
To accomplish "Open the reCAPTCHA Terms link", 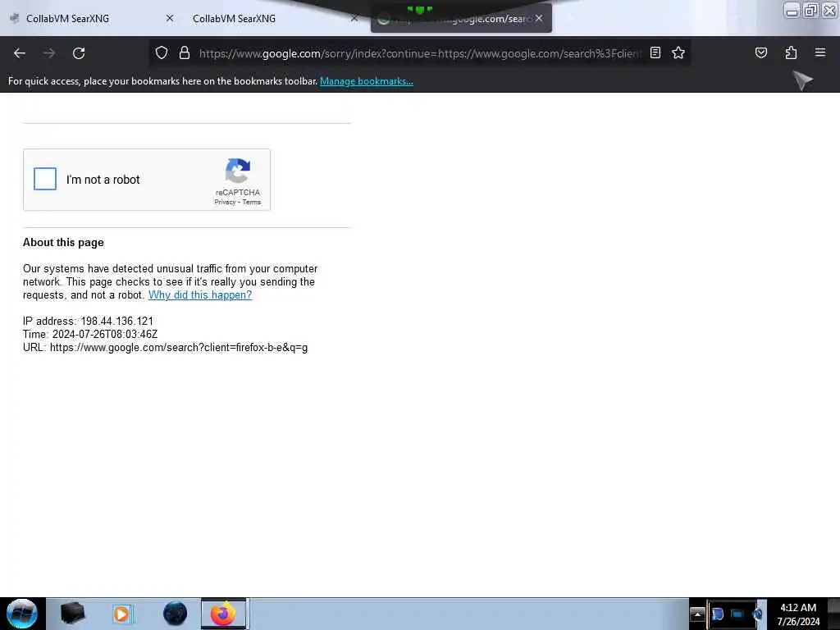I will (252, 202).
